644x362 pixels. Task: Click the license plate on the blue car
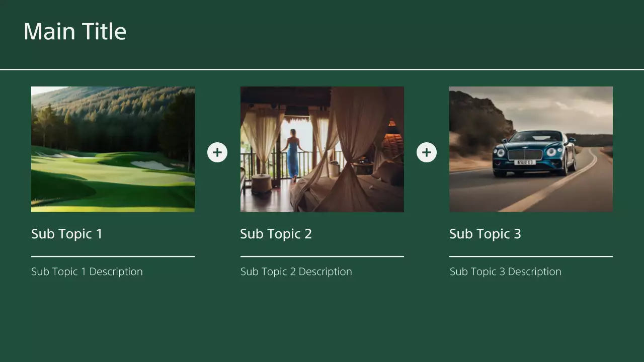pos(524,162)
